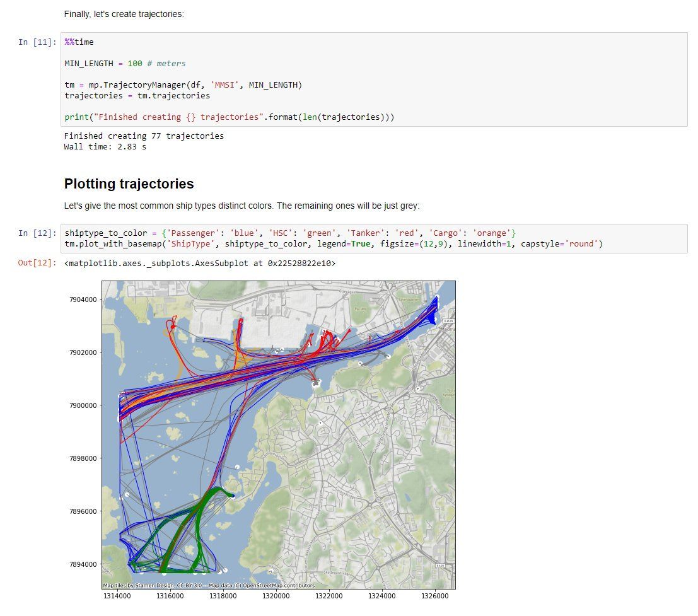Click the matplotlib AxesSubplot output text

click(200, 264)
